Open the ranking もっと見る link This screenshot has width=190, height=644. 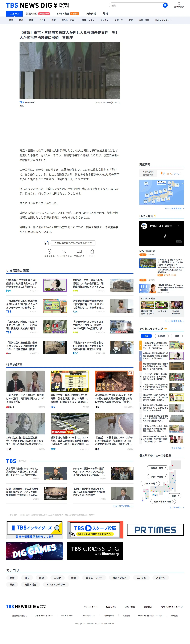(177, 448)
